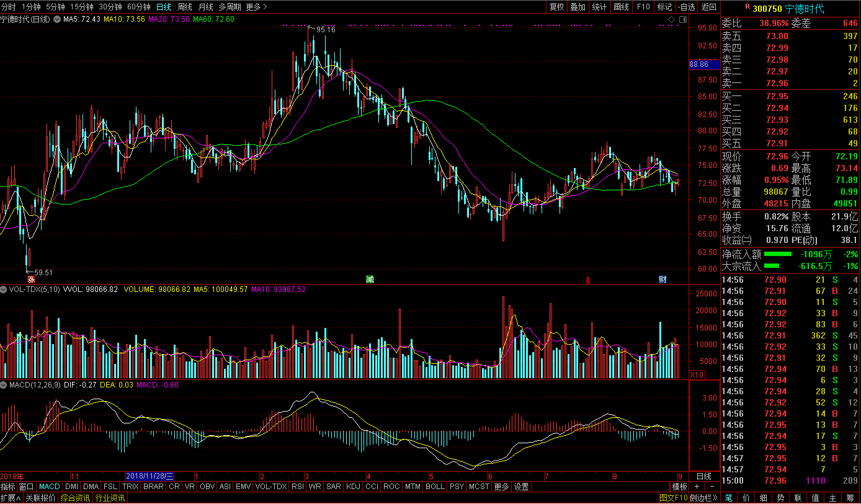
Task: Click the red $ marker on the chart baseline
Action: pos(587,280)
